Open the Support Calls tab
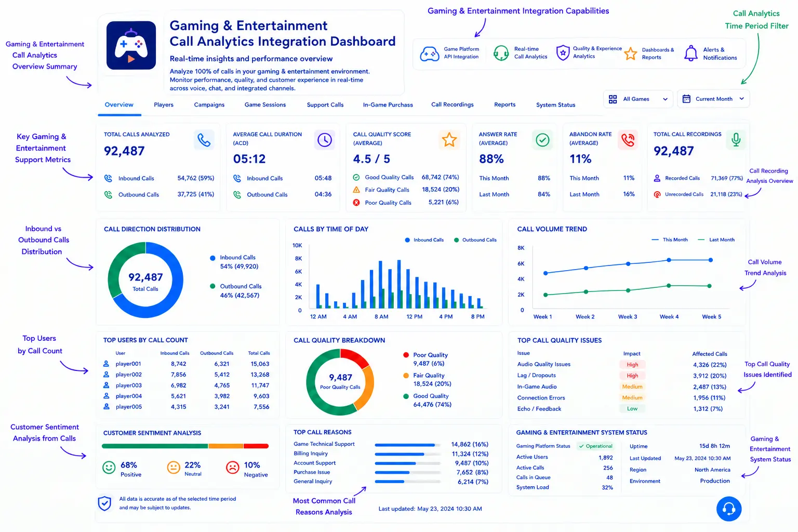 325,105
